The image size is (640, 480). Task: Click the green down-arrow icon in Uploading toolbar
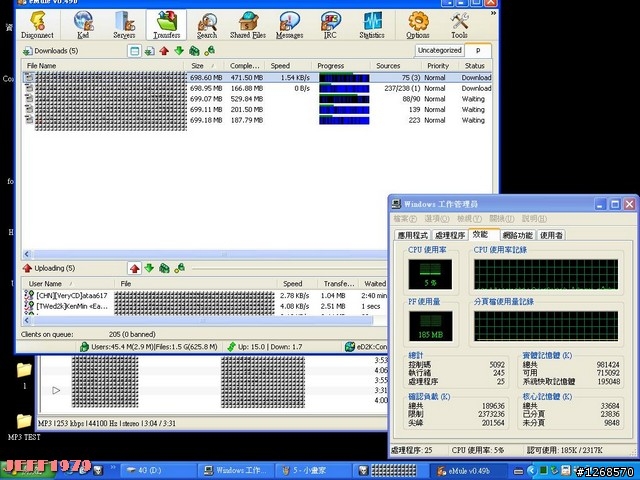tap(149, 268)
